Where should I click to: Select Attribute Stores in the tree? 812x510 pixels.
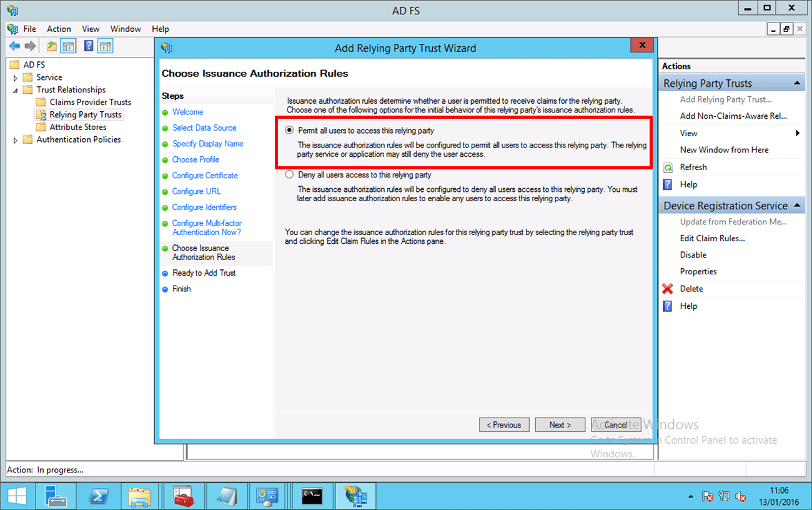[78, 127]
